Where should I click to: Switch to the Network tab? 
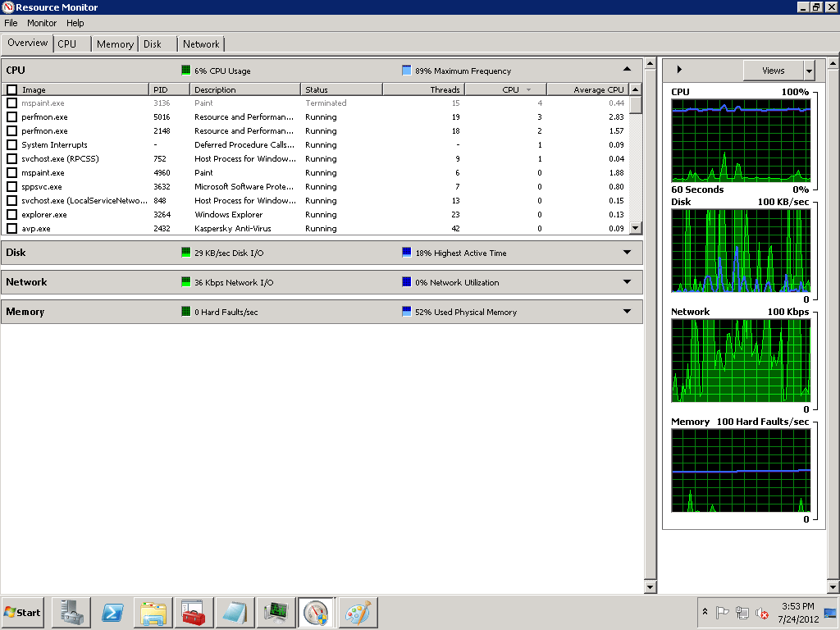coord(201,44)
